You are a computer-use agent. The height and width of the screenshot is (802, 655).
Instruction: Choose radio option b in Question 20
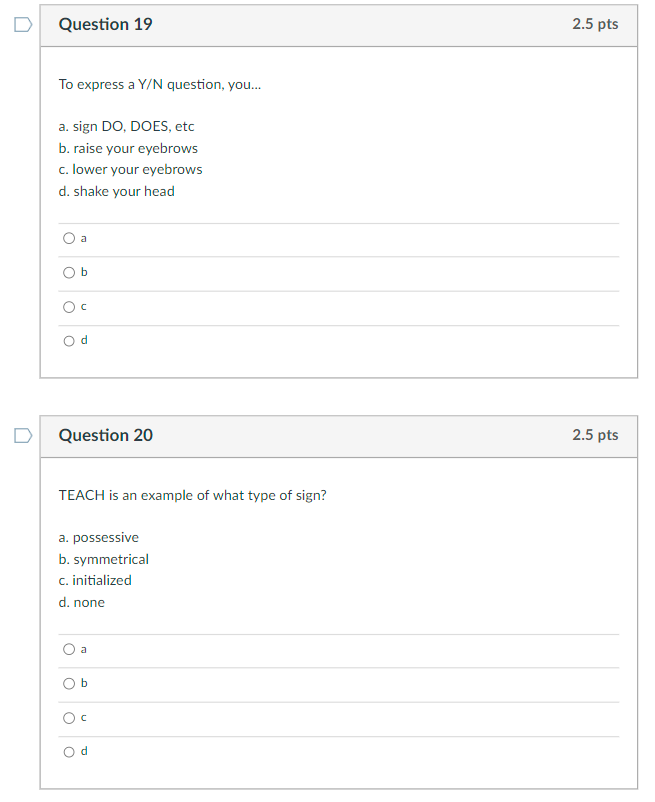(x=69, y=684)
